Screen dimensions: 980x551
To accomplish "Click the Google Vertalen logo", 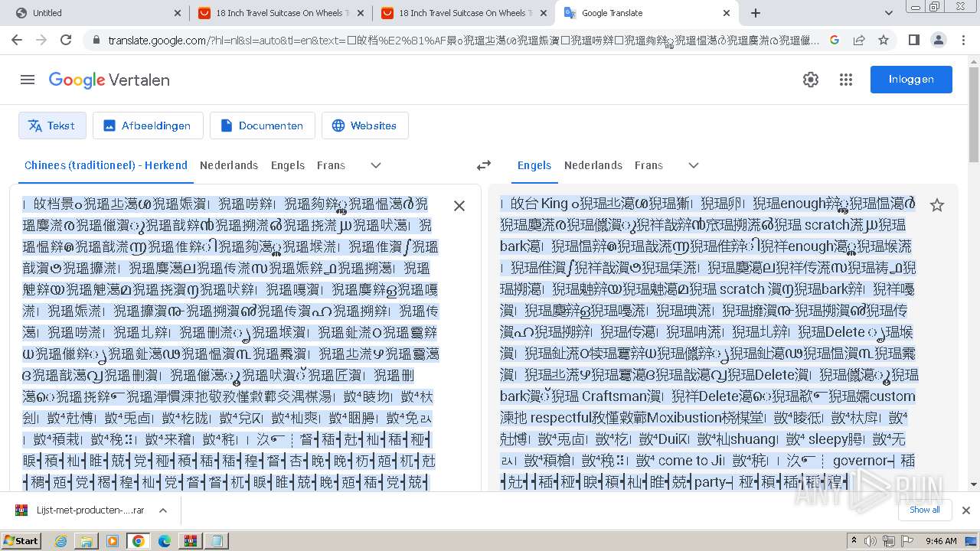I will (109, 80).
